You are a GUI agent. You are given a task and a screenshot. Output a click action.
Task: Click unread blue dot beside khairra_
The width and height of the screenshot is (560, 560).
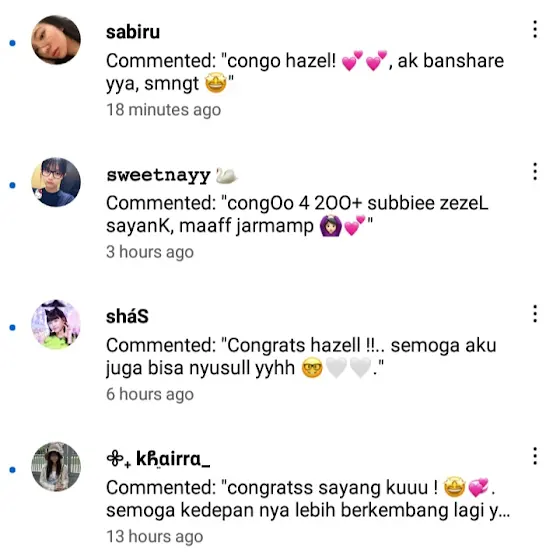point(12,470)
